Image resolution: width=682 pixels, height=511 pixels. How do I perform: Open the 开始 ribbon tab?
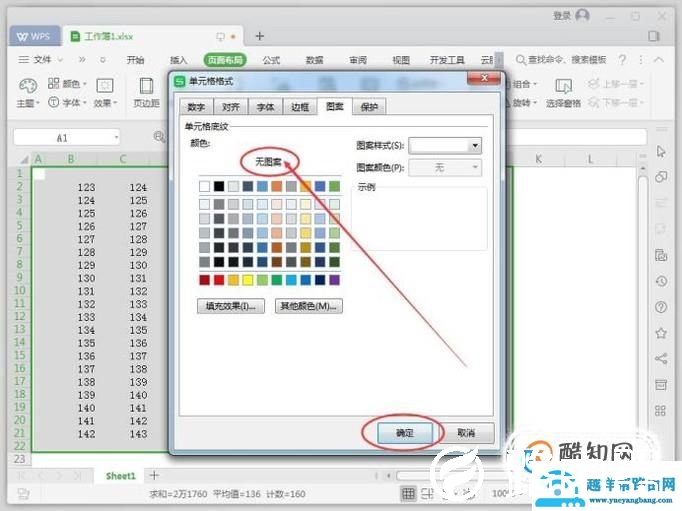135,60
